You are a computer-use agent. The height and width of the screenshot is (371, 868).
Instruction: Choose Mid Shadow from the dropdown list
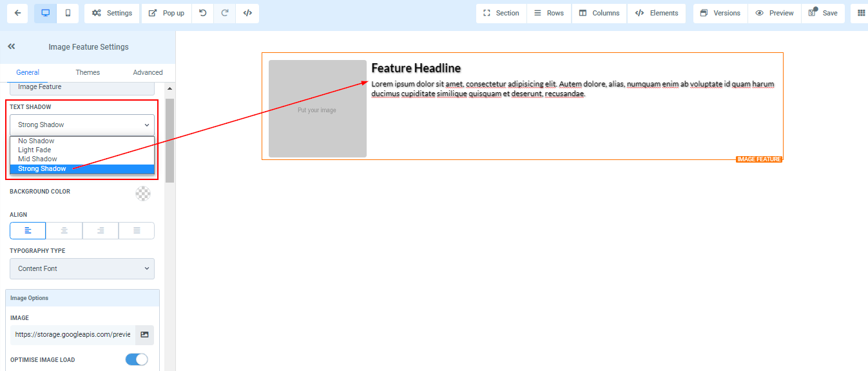[37, 159]
